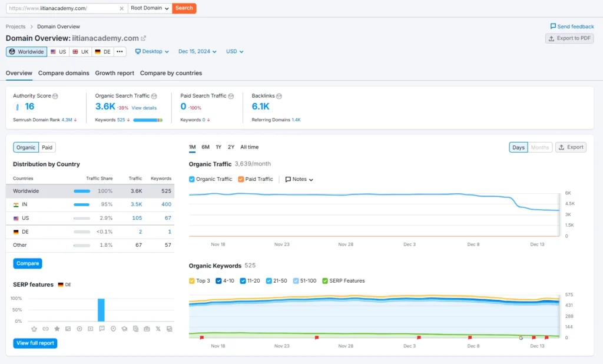Click View full report button
The width and height of the screenshot is (603, 364).
tap(35, 343)
